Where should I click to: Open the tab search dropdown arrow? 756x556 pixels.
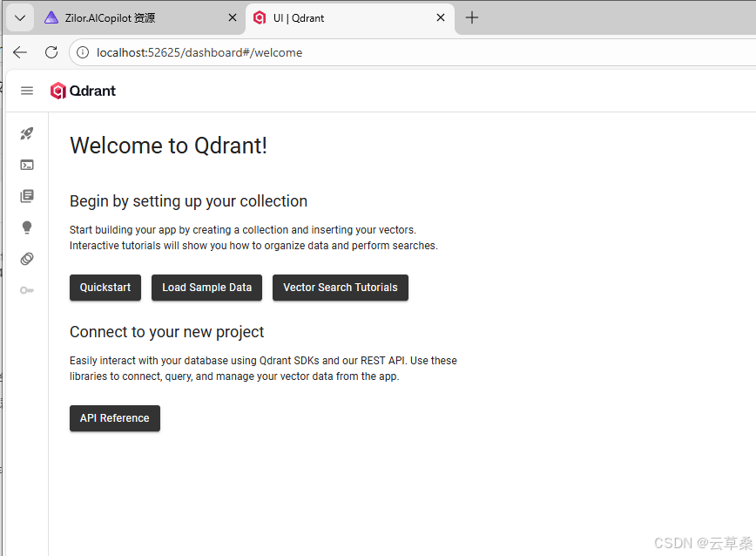20,17
